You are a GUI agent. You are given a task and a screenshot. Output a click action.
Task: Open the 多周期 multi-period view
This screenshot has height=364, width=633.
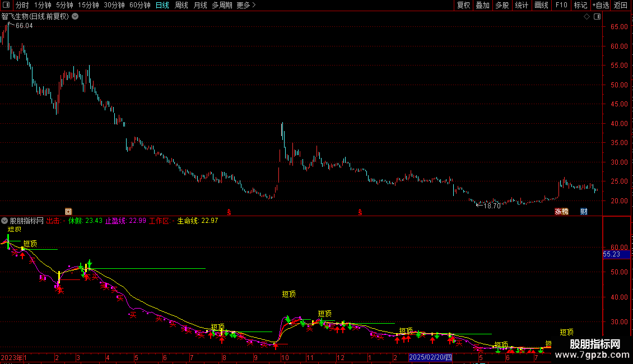(x=222, y=5)
